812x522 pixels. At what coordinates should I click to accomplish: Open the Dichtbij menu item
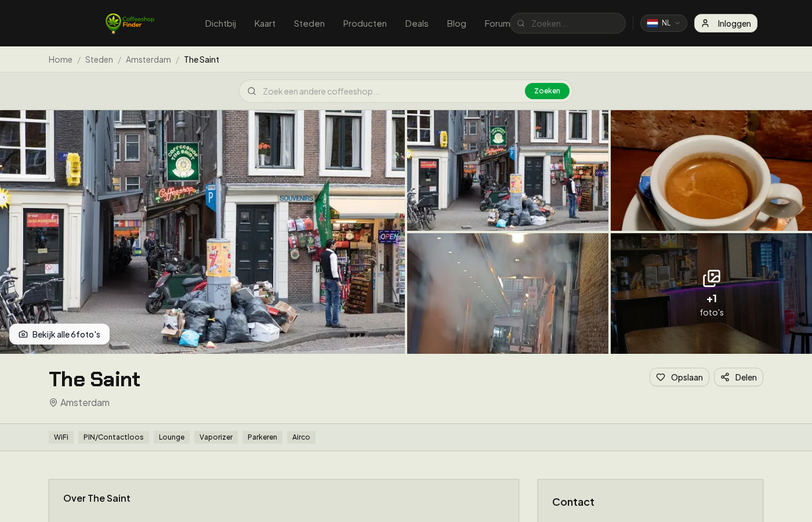(220, 23)
